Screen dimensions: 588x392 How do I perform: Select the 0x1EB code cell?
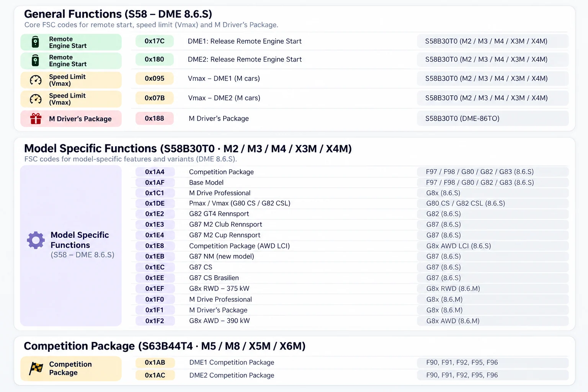[x=155, y=256]
